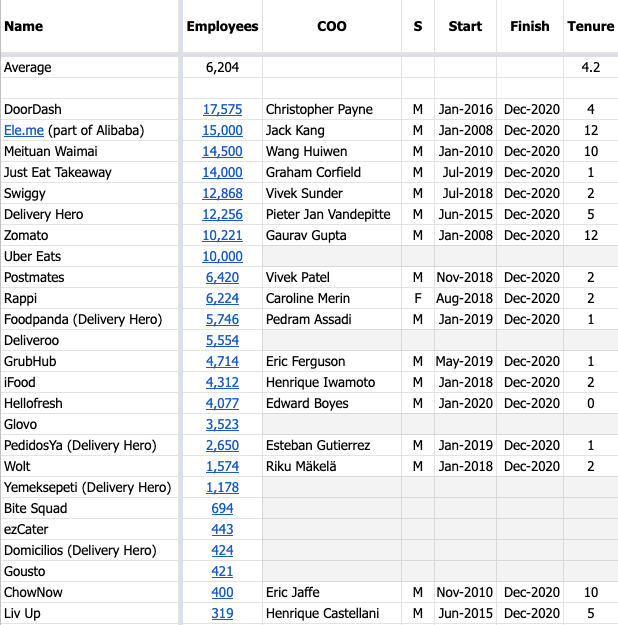This screenshot has width=618, height=625.
Task: Select the Jan-2016 start date cell
Action: coord(465,109)
